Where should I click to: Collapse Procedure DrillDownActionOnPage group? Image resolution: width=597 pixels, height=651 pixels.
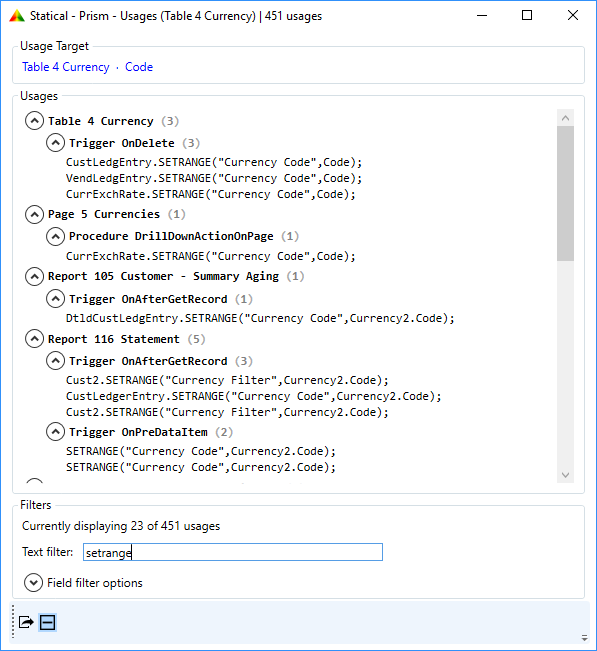pos(55,236)
